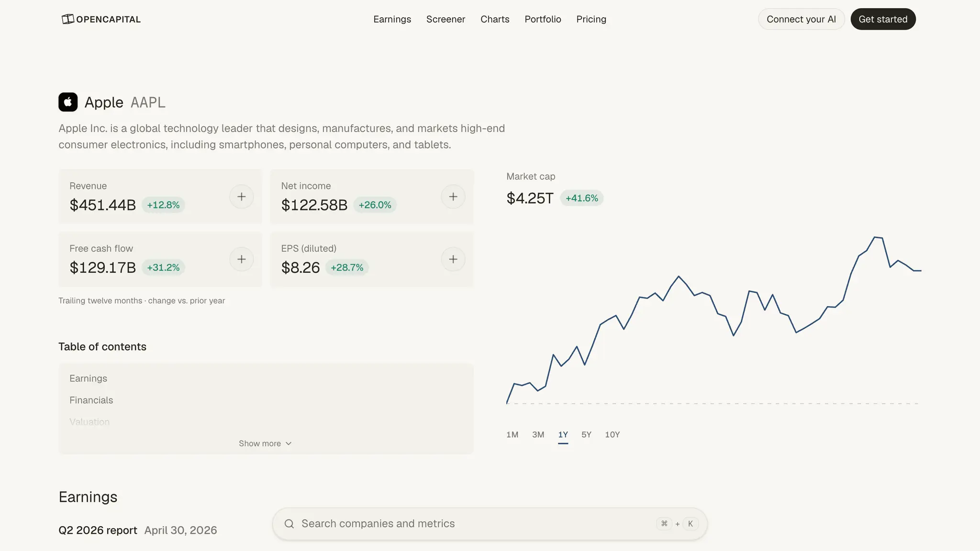Open the Screener nav item

(445, 19)
